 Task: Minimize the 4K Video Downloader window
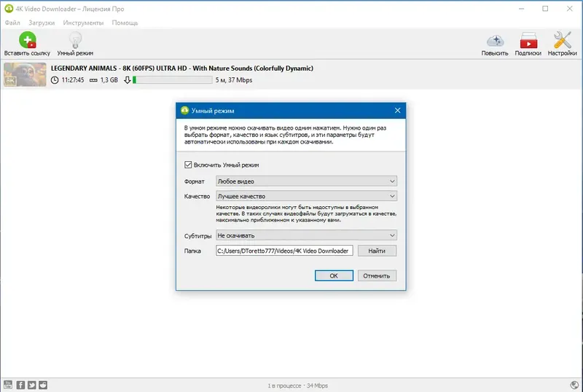(521, 9)
